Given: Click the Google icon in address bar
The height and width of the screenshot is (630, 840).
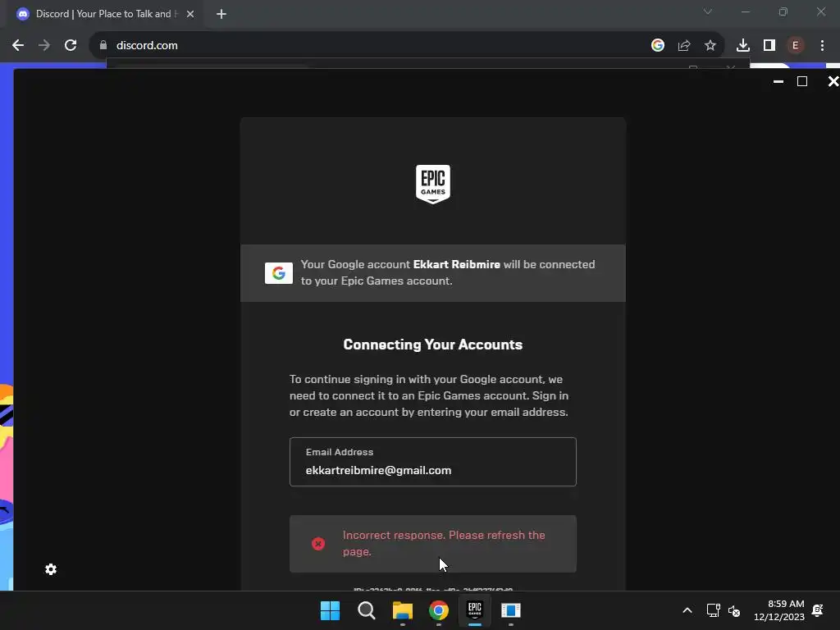Looking at the screenshot, I should point(658,45).
